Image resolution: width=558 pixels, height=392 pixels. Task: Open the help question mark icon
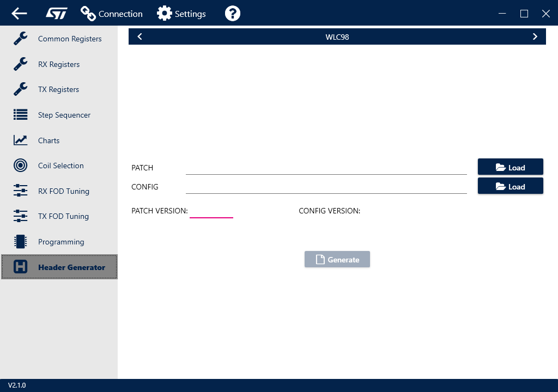click(x=232, y=13)
